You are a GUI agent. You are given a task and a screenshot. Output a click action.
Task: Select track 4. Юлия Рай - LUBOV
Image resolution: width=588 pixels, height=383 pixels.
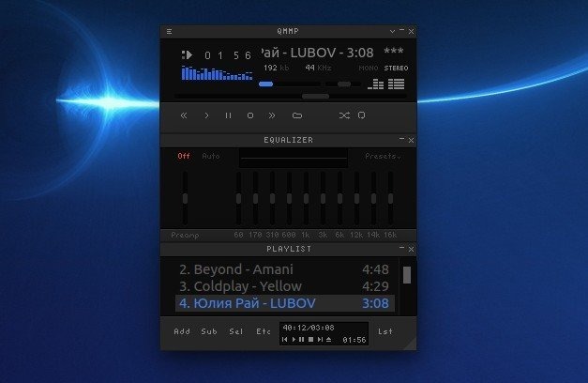click(285, 303)
